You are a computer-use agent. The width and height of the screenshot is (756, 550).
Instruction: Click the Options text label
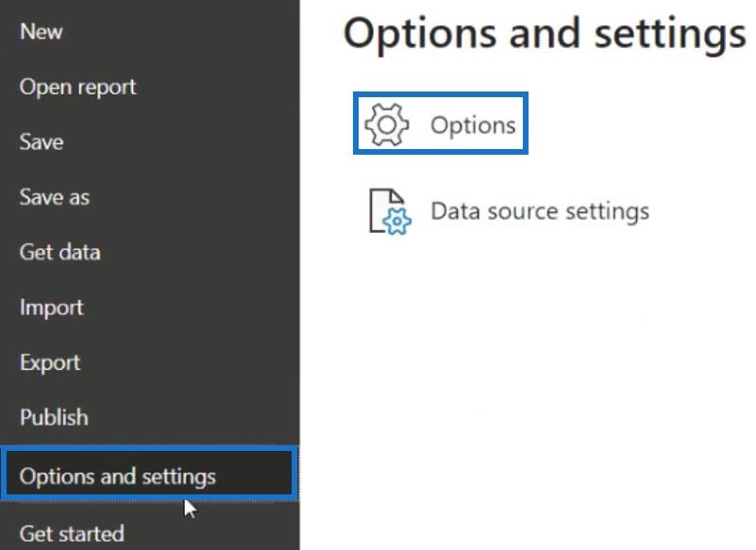(473, 125)
